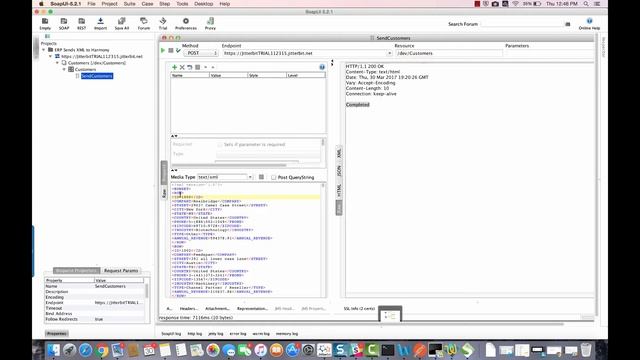Click the Import project toolbar icon
The image size is (640, 360).
pos(100,21)
